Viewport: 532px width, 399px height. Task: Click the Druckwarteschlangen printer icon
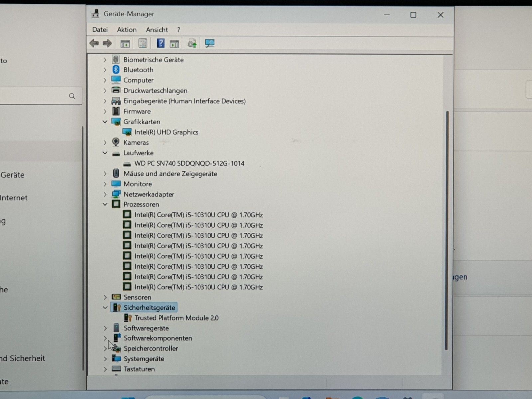(116, 90)
